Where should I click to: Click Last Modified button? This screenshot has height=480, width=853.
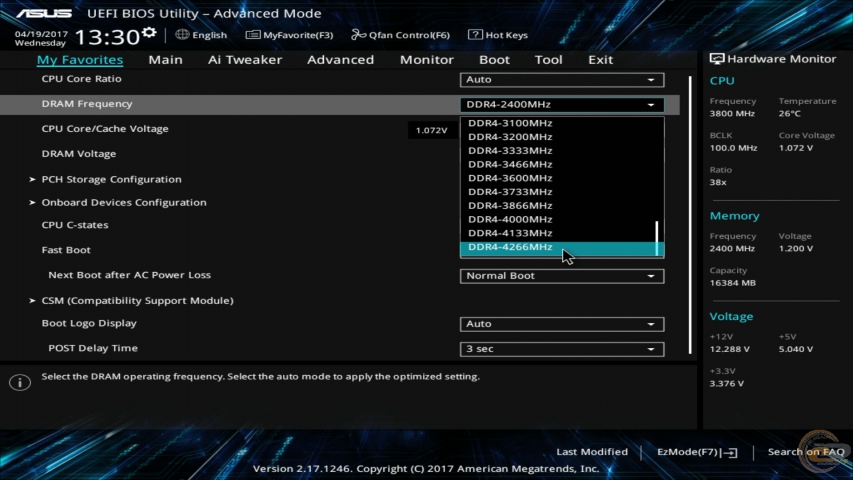point(592,452)
